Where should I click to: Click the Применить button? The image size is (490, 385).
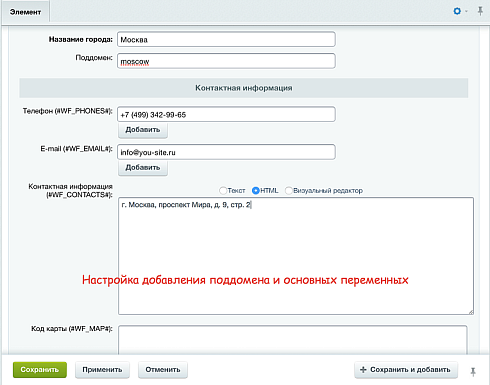(x=102, y=370)
